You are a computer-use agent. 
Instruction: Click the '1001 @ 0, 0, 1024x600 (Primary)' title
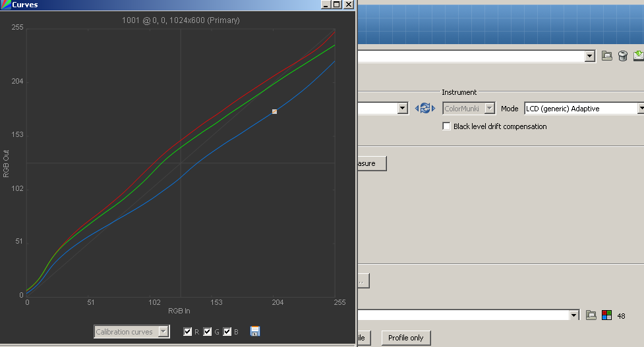tap(181, 20)
